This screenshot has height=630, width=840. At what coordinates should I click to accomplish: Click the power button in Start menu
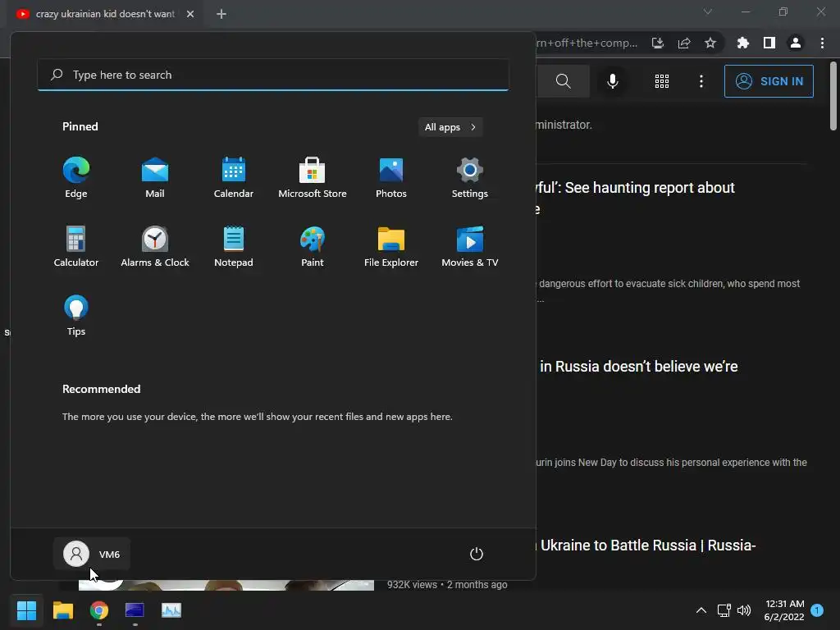coord(477,554)
